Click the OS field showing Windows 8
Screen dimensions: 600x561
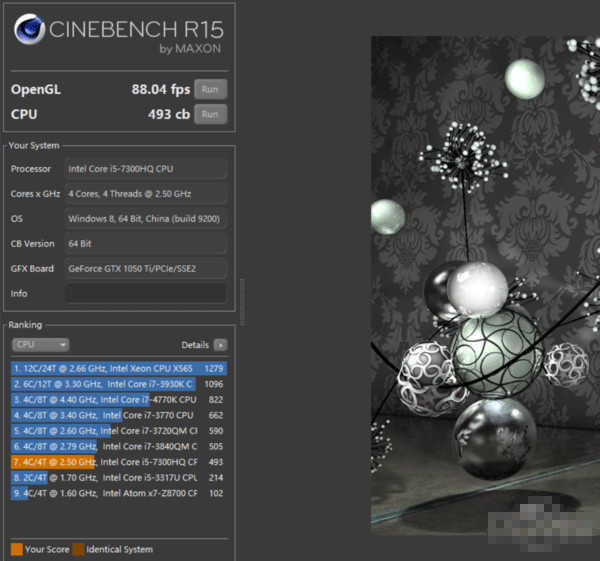(x=145, y=219)
